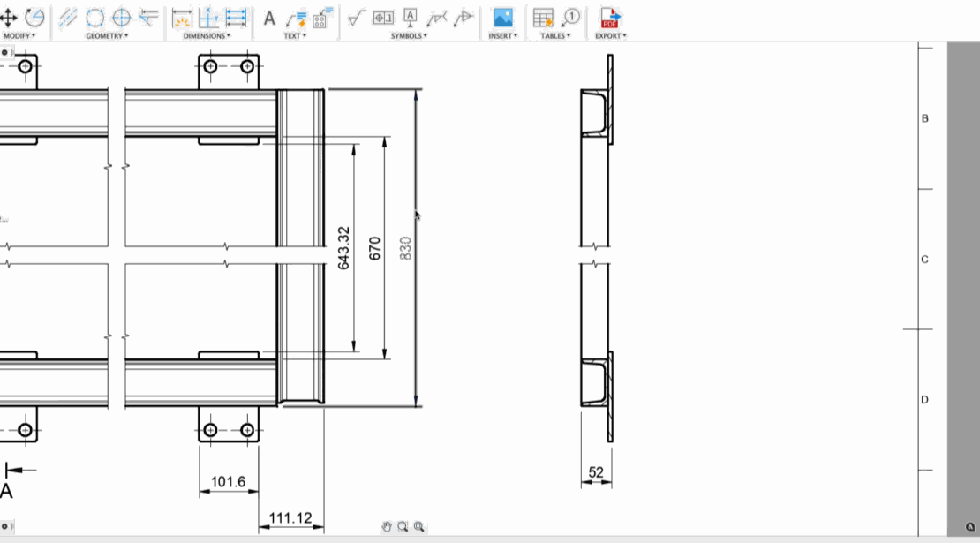The width and height of the screenshot is (980, 543).
Task: Select the 643.32 dimension value
Action: [343, 248]
